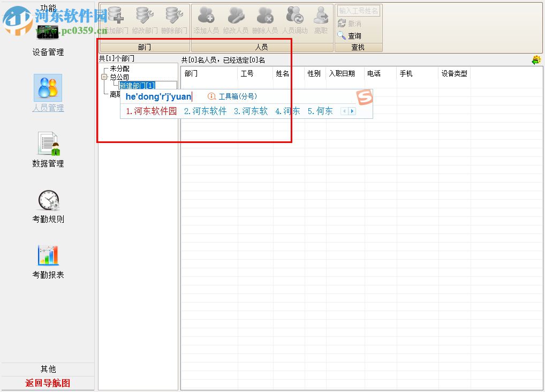The width and height of the screenshot is (545, 392).
Task: Click the 部门 column header
Action: (209, 73)
